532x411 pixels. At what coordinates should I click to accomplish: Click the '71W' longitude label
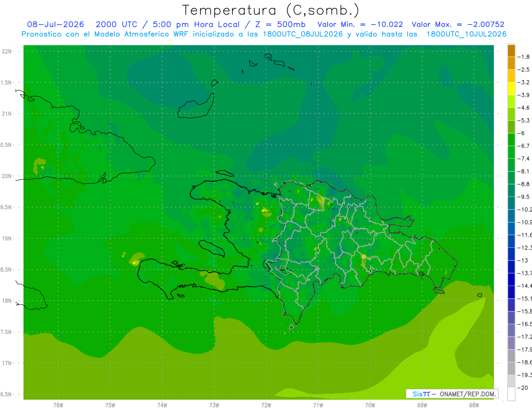318,405
